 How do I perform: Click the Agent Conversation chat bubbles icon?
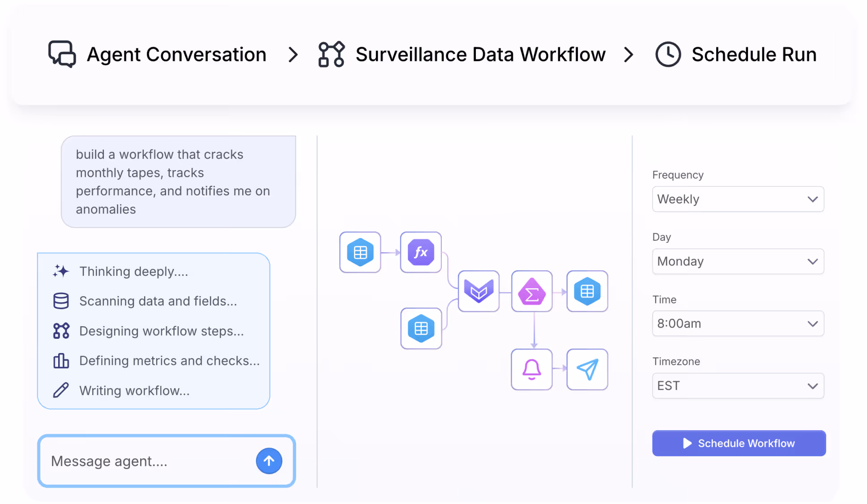[x=62, y=54]
